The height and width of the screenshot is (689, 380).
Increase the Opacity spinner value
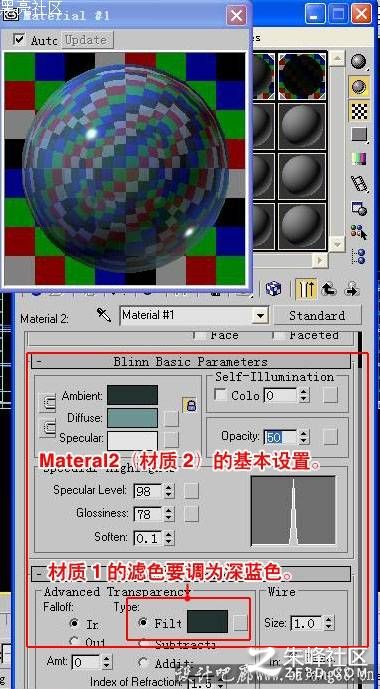304,433
